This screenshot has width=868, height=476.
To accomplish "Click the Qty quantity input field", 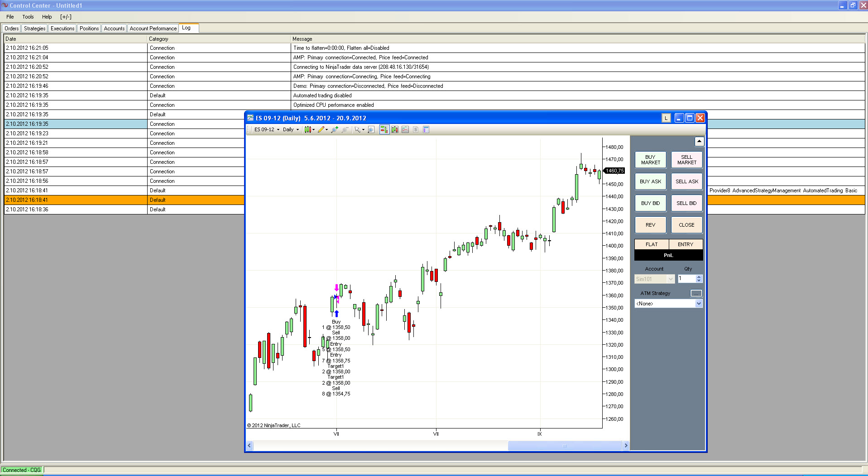I will (x=686, y=279).
